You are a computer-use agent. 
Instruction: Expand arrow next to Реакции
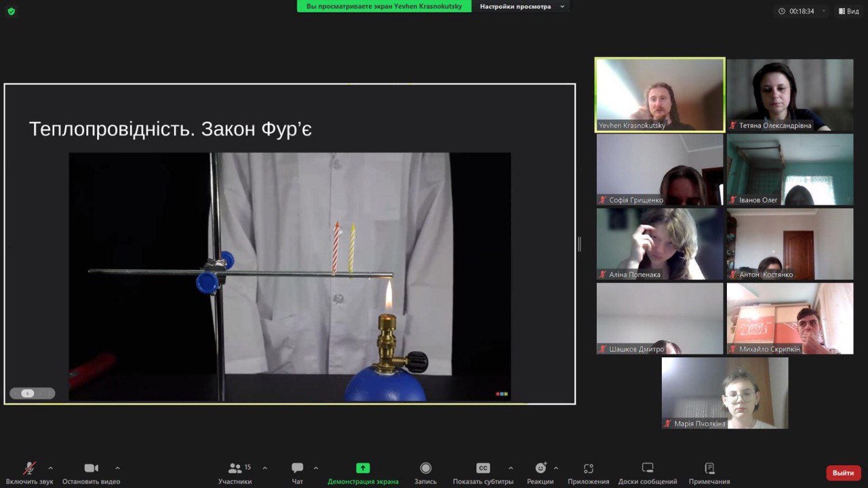click(x=556, y=468)
